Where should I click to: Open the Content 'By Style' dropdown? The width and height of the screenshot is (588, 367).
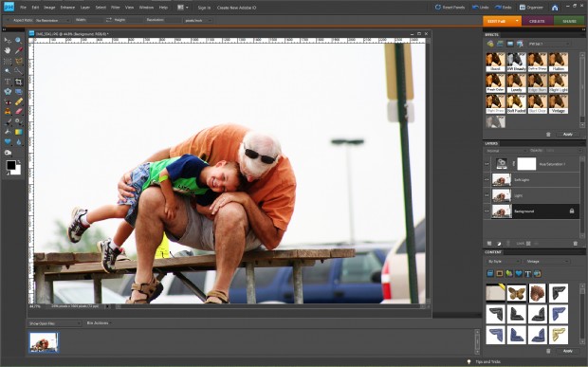(503, 262)
